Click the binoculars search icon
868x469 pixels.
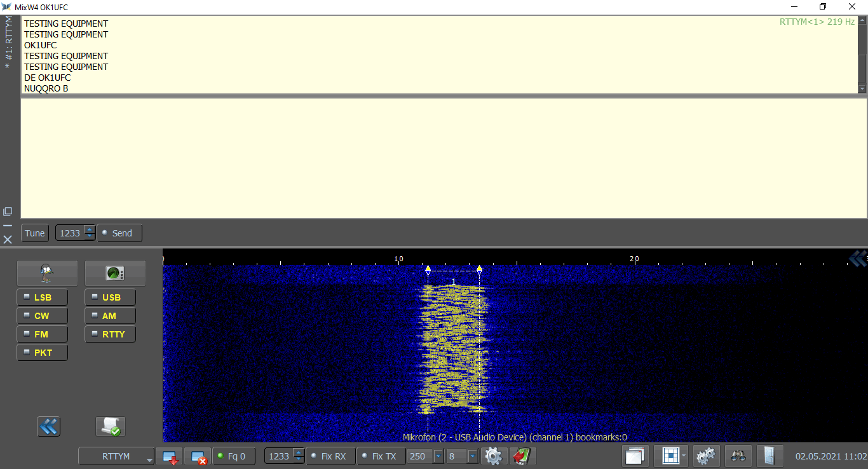pyautogui.click(x=738, y=456)
